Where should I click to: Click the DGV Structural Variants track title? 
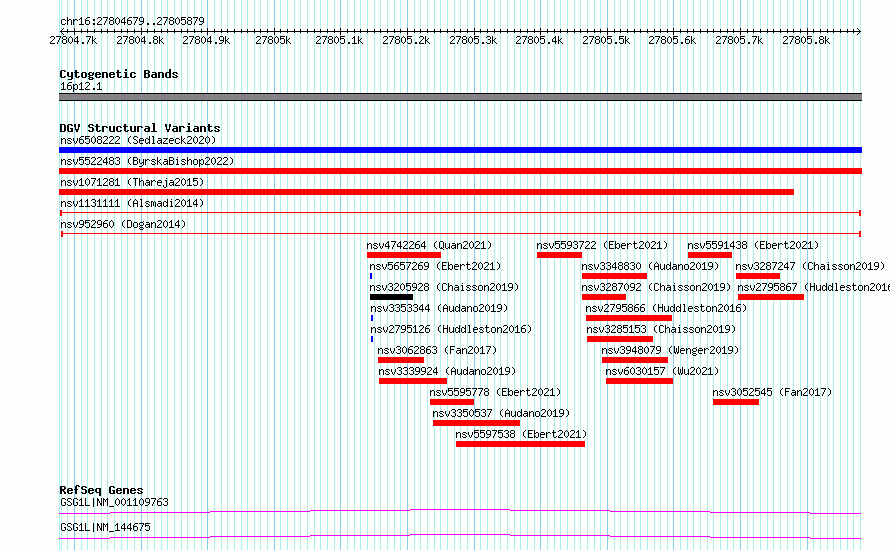click(x=140, y=128)
